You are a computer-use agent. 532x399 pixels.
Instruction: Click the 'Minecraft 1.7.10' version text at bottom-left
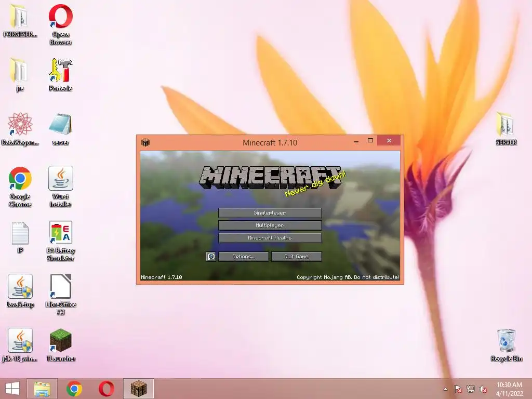162,277
